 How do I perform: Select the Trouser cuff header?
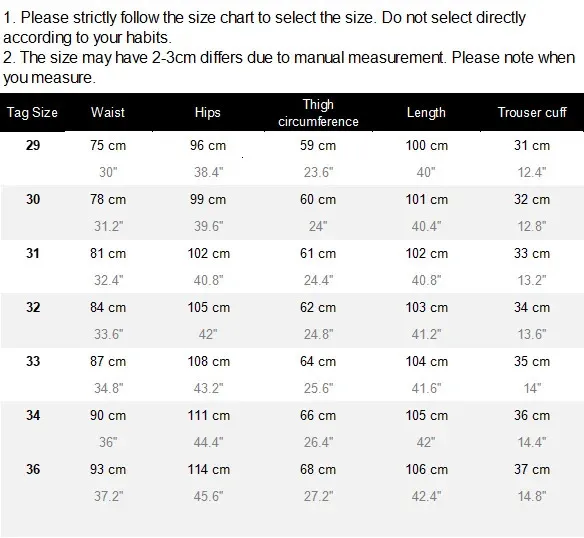click(532, 112)
